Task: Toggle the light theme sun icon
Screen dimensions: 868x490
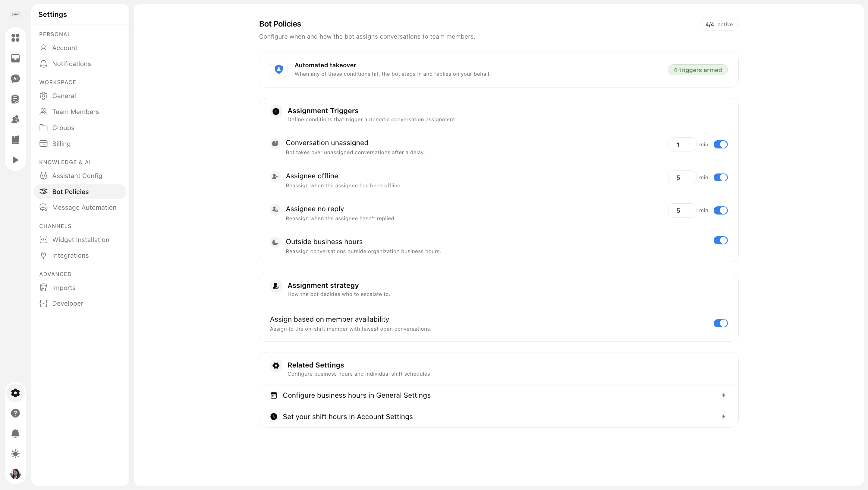Action: pyautogui.click(x=15, y=453)
